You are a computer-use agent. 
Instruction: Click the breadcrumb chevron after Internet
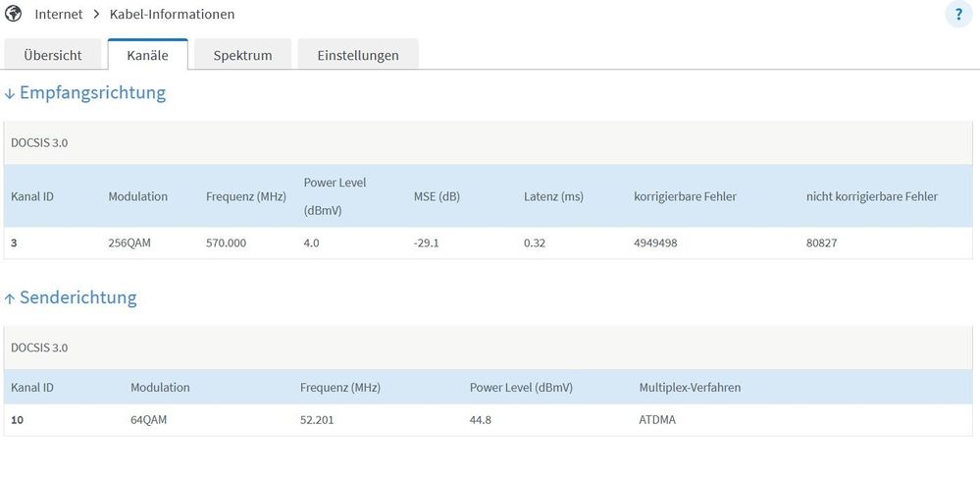coord(97,15)
